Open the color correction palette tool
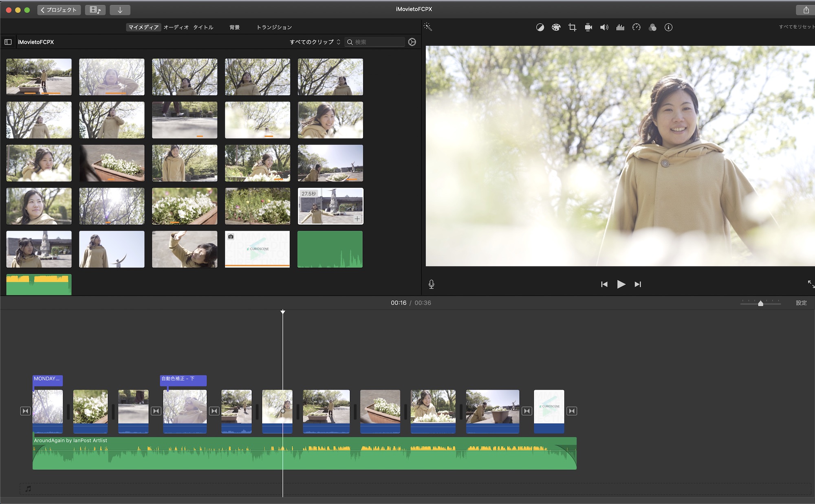815x504 pixels. coord(556,27)
